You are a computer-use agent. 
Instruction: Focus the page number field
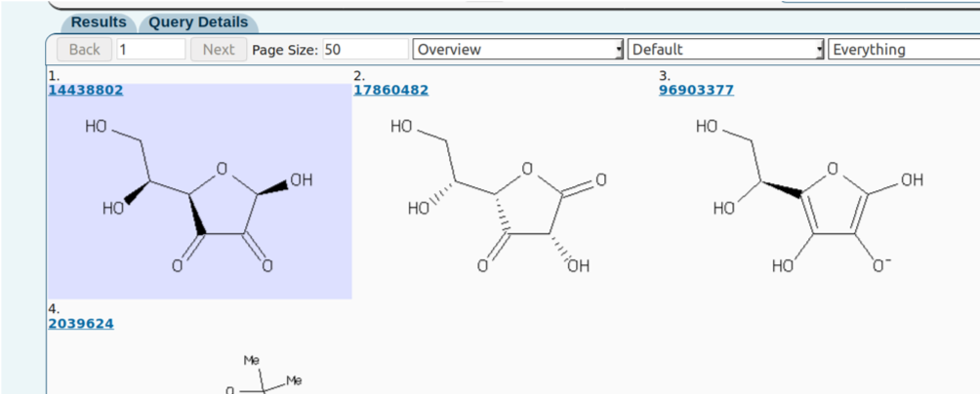(151, 50)
